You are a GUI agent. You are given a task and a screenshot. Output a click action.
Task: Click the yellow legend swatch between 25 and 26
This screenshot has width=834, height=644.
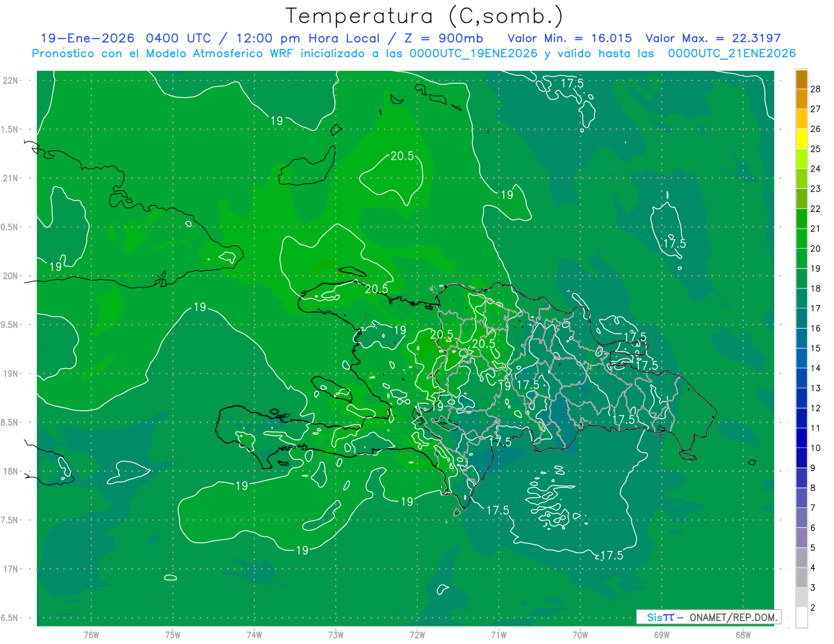(801, 139)
